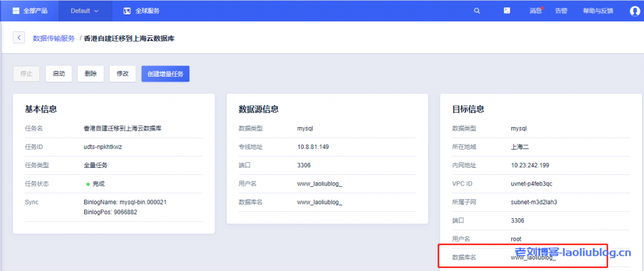Image resolution: width=644 pixels, height=271 pixels.
Task: Click the 修改 button
Action: coord(123,74)
